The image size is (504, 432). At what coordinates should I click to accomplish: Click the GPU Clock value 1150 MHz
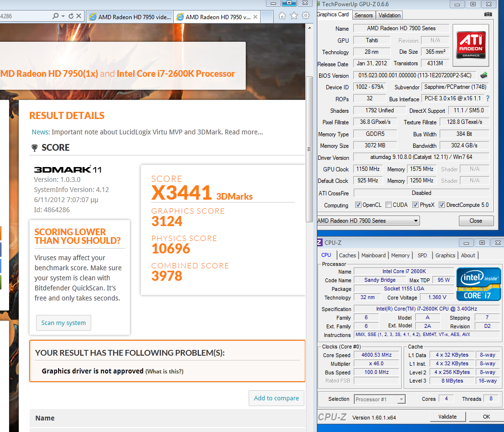(368, 169)
